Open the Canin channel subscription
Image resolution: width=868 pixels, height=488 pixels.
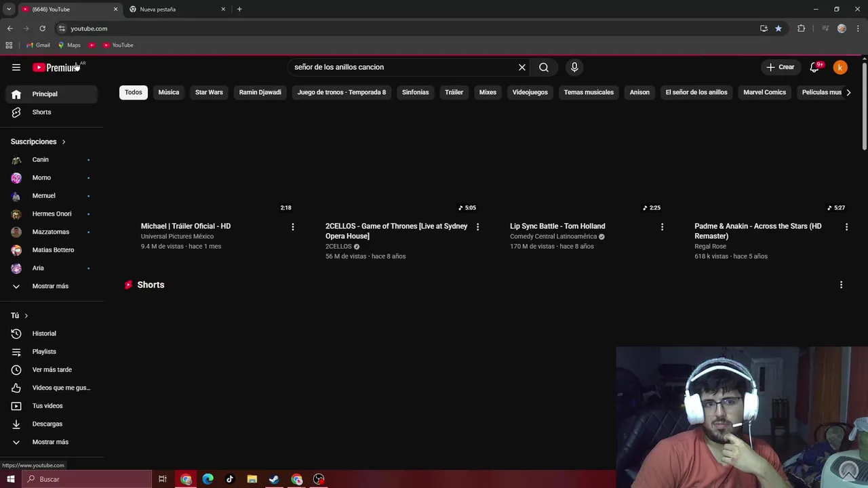(x=52, y=159)
